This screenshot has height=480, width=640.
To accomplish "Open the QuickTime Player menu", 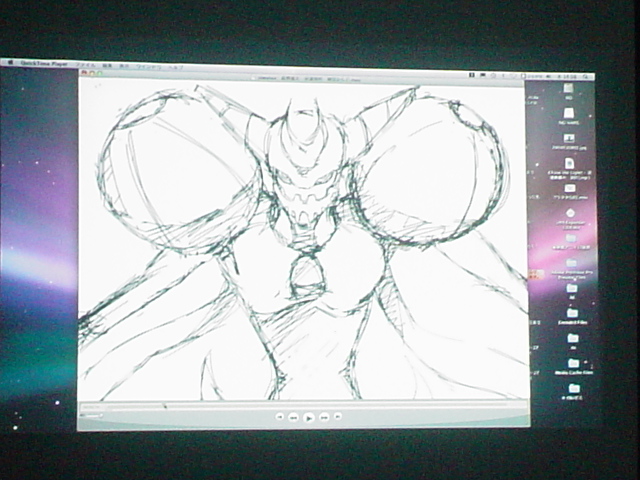I will 44,64.
